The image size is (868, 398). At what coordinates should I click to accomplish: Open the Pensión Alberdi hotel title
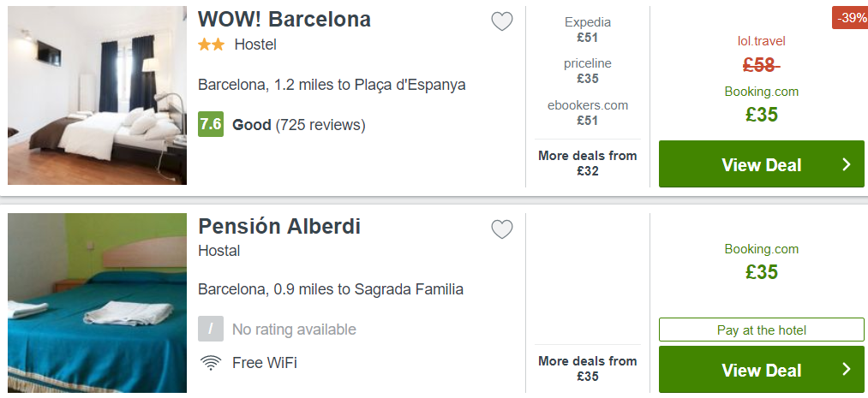tap(279, 227)
